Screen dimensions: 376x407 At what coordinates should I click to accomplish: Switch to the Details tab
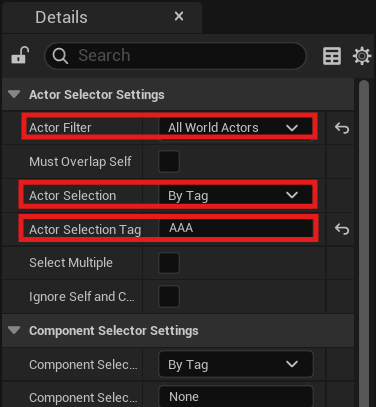click(x=61, y=17)
